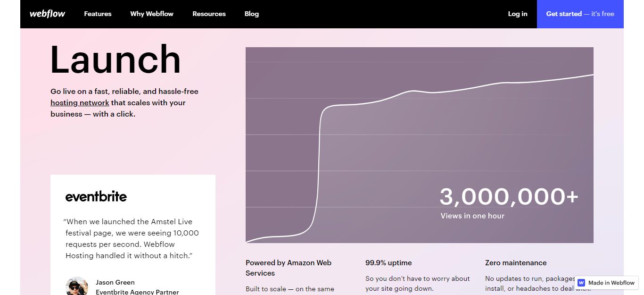Click the eventbrite logo
The width and height of the screenshot is (644, 295).
point(96,196)
